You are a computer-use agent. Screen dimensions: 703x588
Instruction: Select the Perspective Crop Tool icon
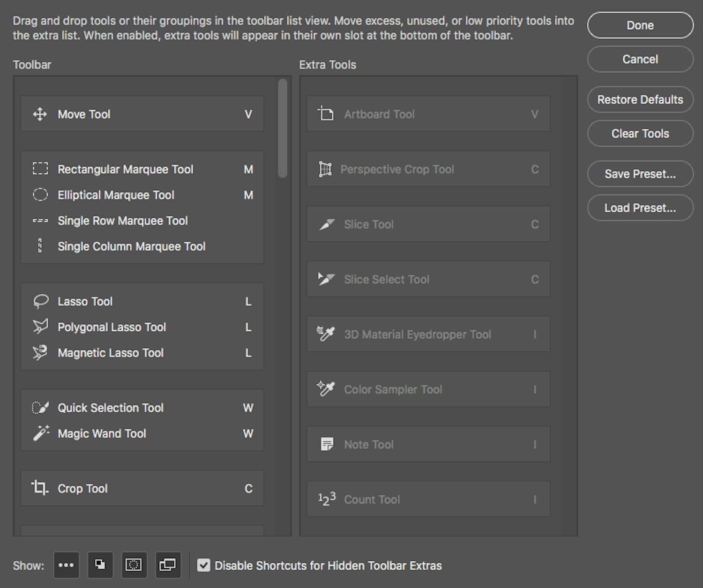pos(325,169)
